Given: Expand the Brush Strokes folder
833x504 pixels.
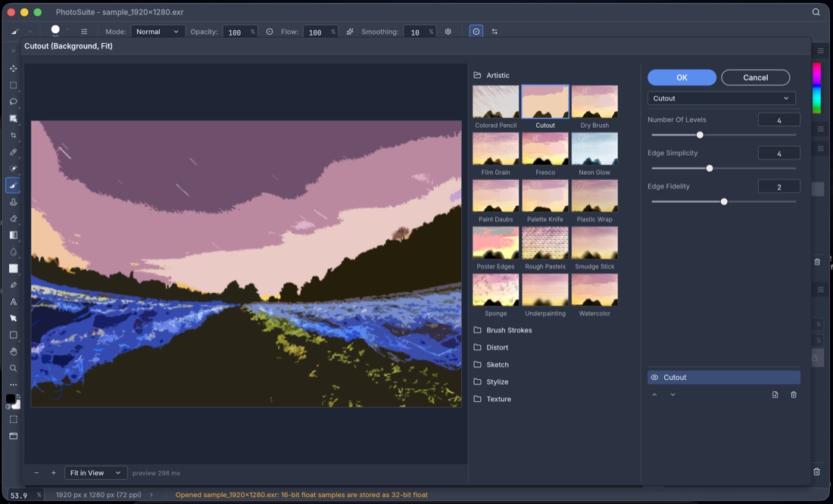Looking at the screenshot, I should click(x=503, y=331).
